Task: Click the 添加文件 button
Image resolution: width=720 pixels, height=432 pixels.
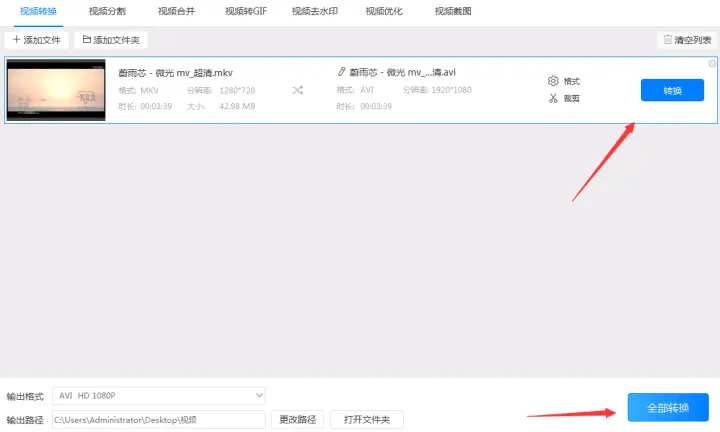Action: (37, 40)
